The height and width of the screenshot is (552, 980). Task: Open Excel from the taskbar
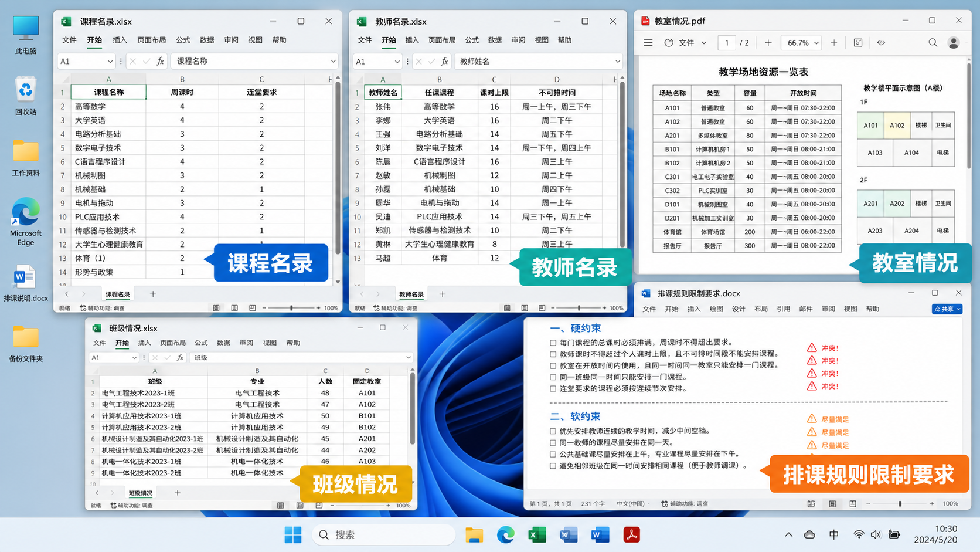click(x=537, y=534)
